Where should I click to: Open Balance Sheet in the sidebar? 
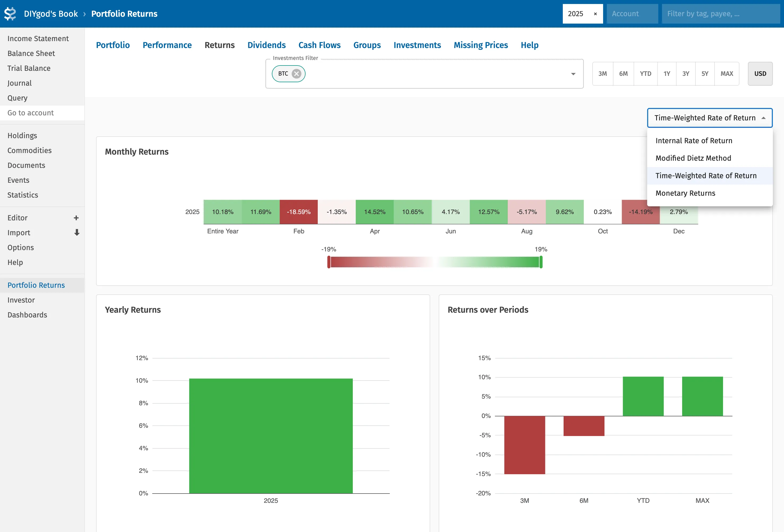[x=31, y=53]
